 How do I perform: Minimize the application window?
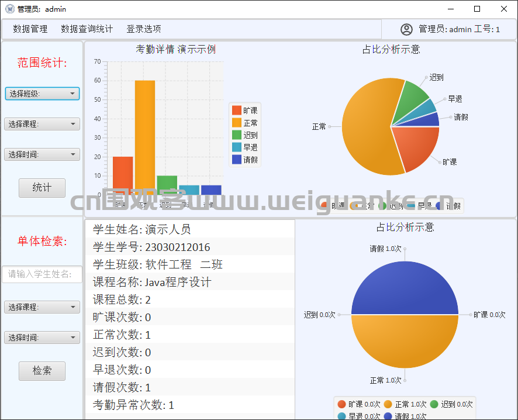coord(451,9)
